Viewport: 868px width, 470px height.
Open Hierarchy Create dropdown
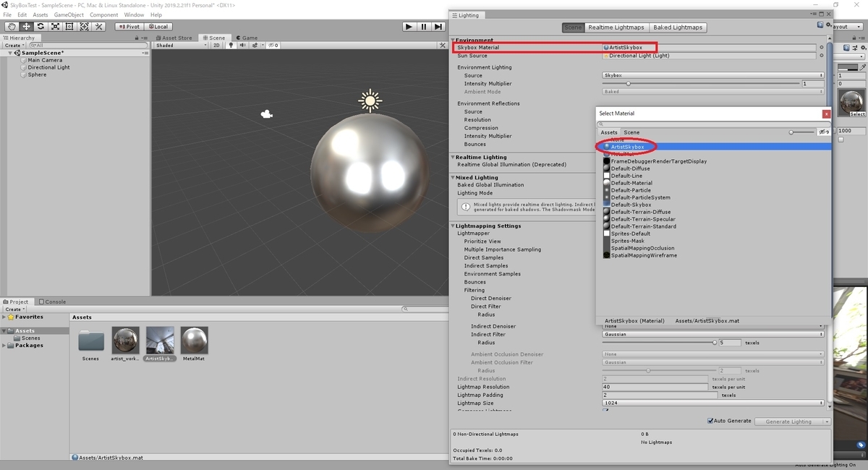point(14,46)
